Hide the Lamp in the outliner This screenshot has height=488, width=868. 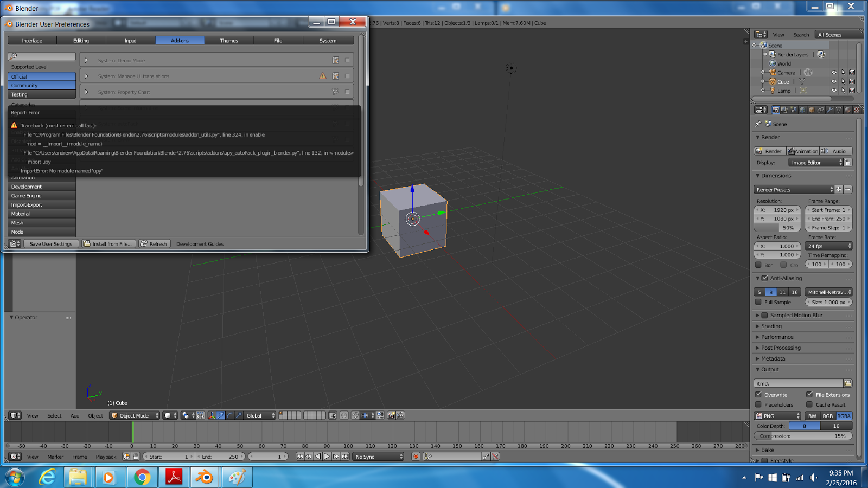834,91
